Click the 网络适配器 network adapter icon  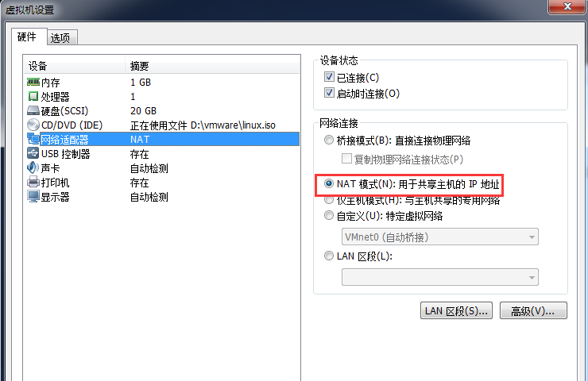[x=33, y=139]
